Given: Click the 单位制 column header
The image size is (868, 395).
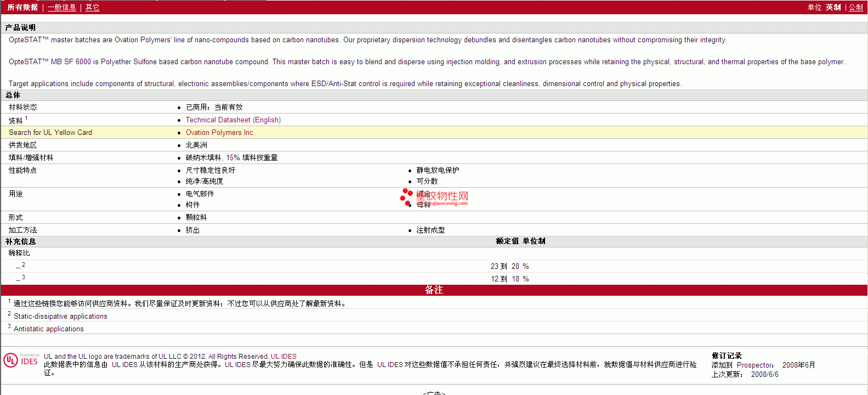Looking at the screenshot, I should (534, 241).
